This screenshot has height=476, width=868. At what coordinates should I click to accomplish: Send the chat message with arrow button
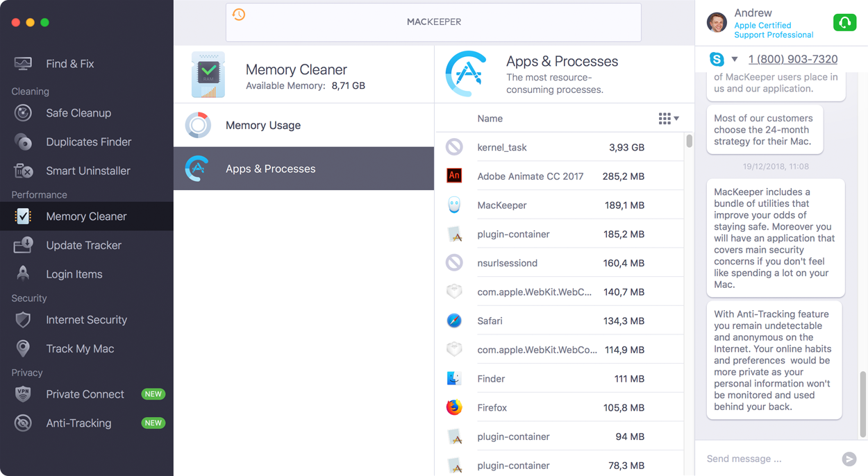tap(849, 459)
